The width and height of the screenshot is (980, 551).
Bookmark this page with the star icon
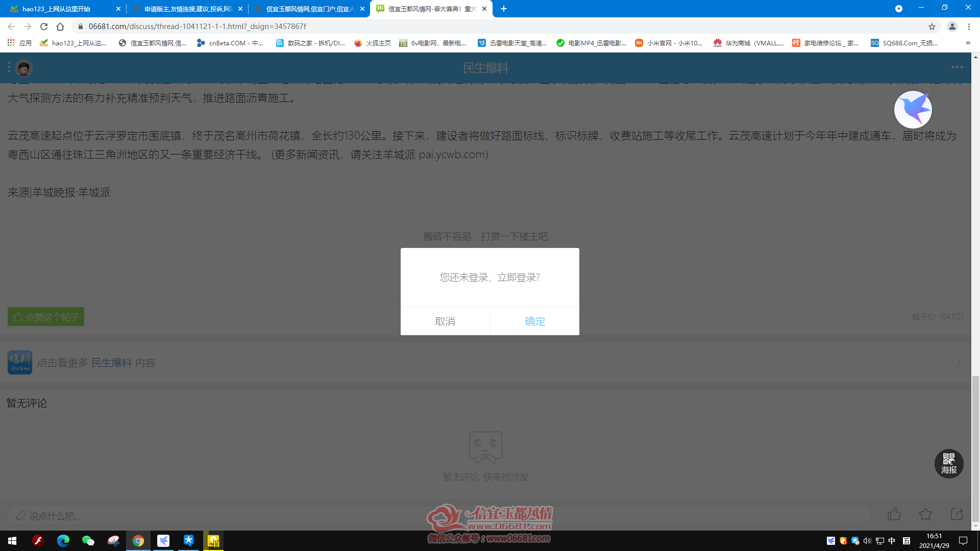932,27
